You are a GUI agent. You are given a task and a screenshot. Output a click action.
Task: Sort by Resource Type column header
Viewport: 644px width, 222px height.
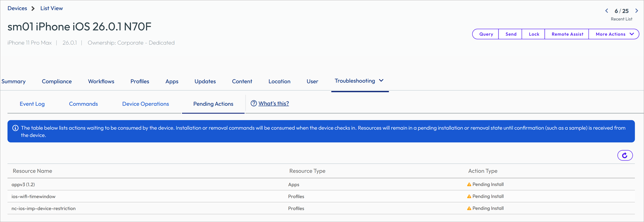tap(307, 171)
